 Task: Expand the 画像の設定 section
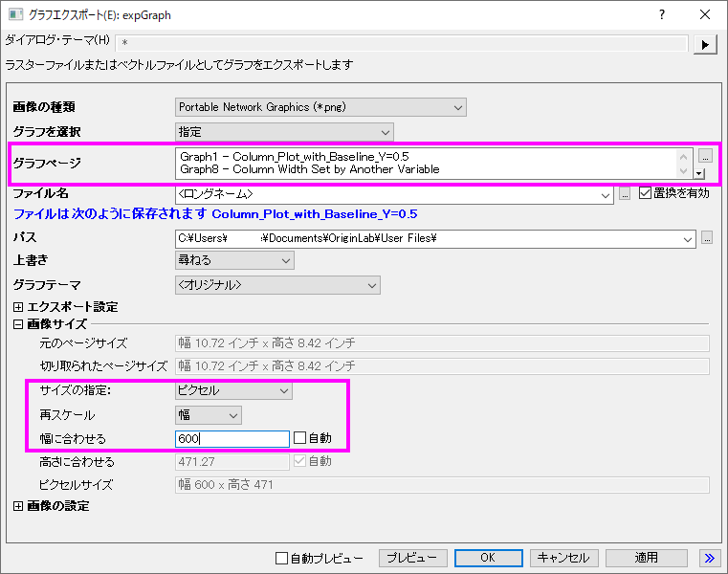pos(17,506)
